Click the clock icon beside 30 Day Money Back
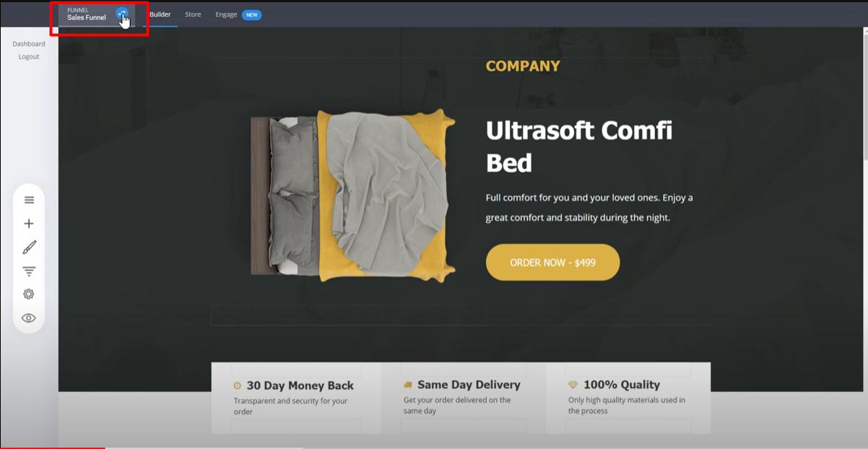 click(238, 385)
